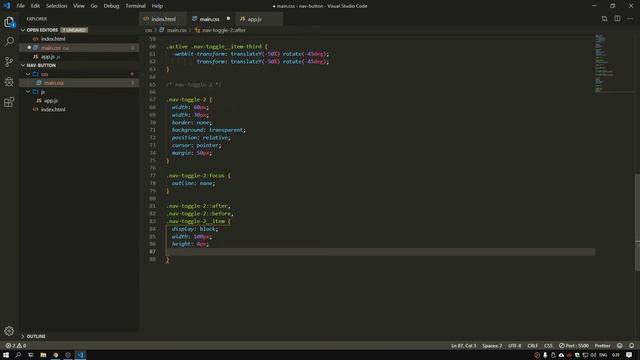Click the CSS language mode status item

click(x=548, y=346)
